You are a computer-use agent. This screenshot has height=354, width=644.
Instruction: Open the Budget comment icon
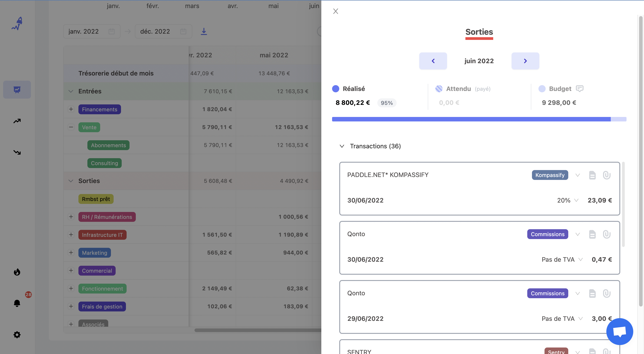click(x=579, y=88)
